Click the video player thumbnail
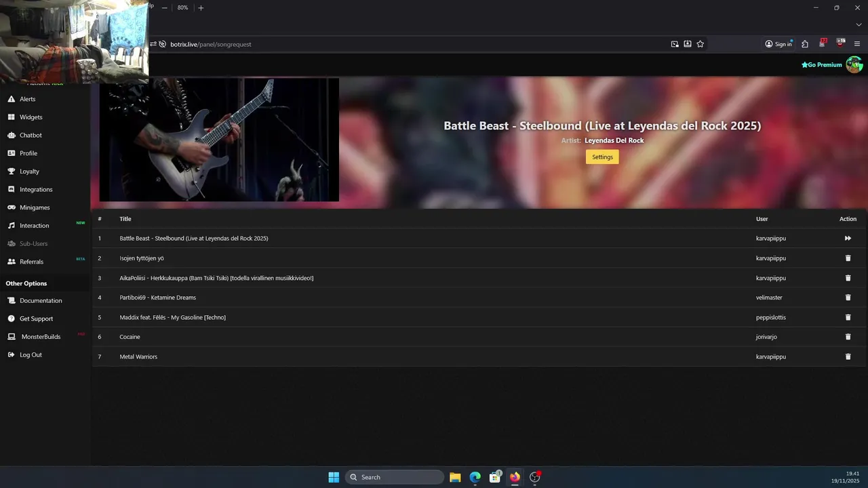Viewport: 868px width, 488px height. coord(219,140)
